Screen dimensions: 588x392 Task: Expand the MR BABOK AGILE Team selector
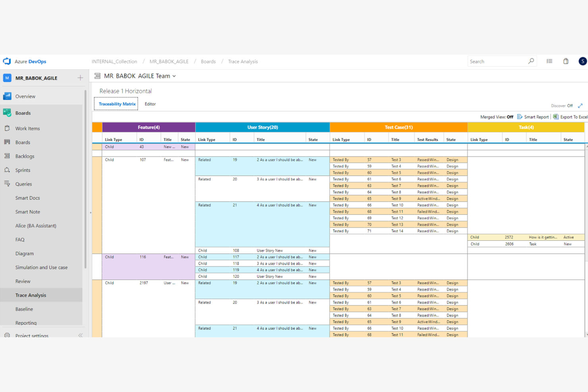174,76
